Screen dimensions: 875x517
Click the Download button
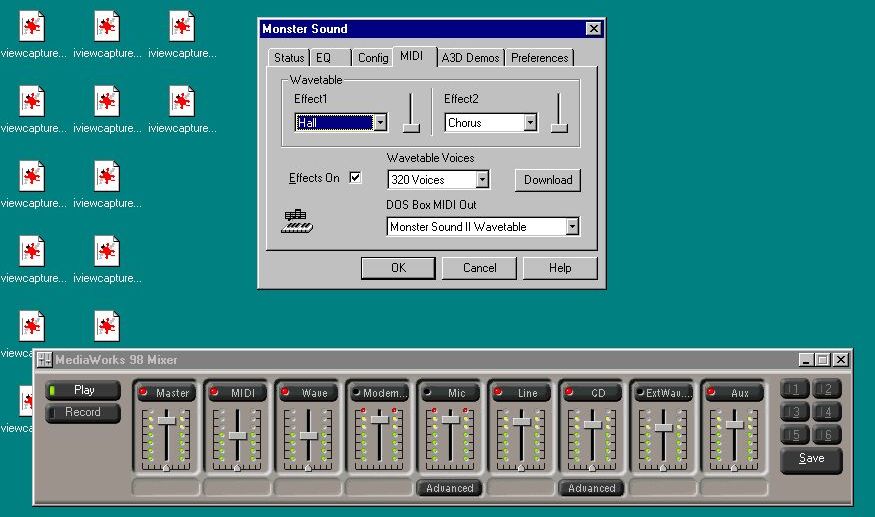tap(548, 180)
